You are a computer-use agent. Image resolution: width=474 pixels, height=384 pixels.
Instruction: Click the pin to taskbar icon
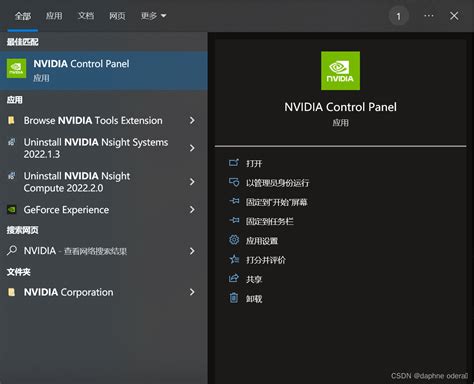point(234,220)
